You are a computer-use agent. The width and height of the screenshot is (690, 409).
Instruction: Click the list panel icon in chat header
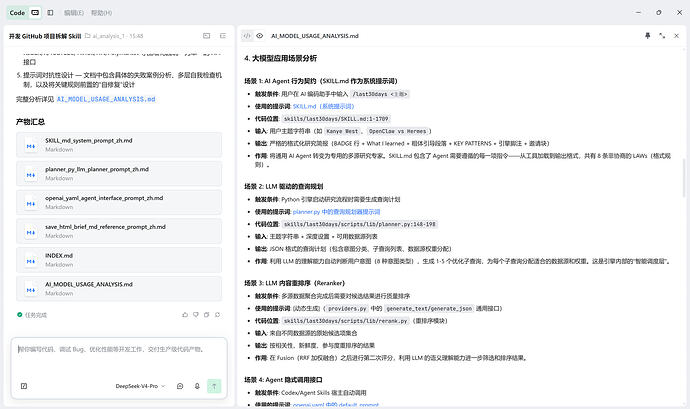click(x=223, y=36)
